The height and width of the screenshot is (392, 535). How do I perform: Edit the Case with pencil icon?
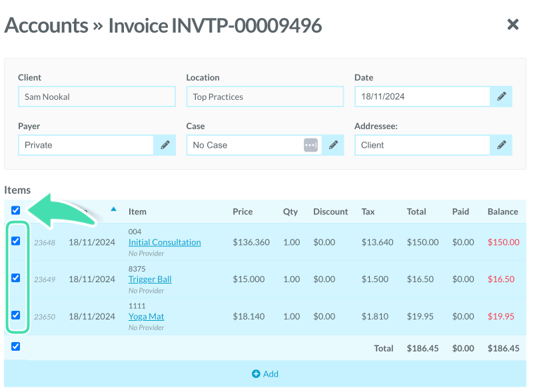pos(333,145)
